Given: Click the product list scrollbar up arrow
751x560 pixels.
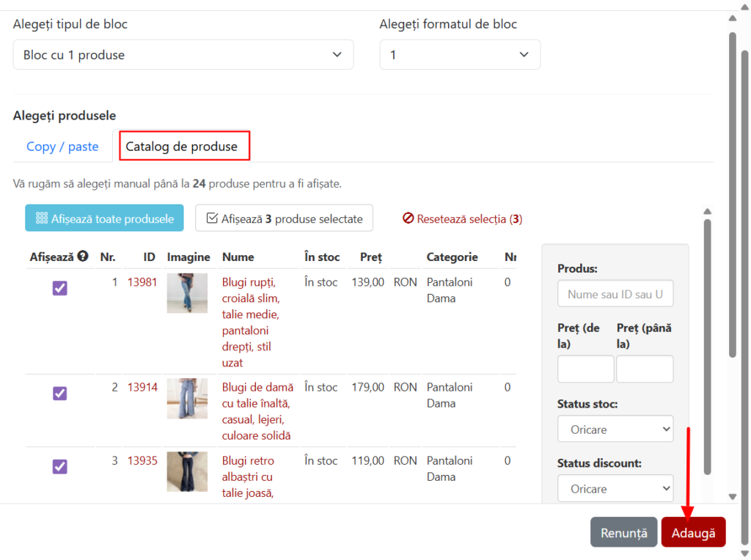Looking at the screenshot, I should [708, 211].
